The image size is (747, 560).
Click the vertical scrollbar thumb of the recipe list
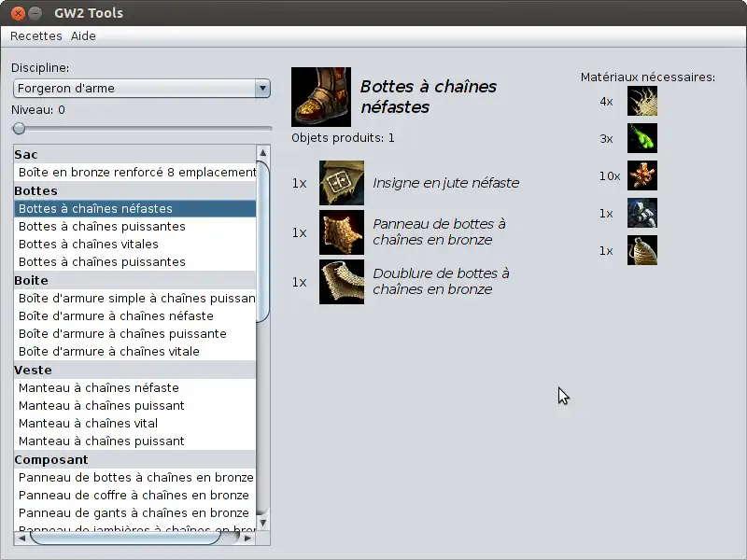pos(263,243)
